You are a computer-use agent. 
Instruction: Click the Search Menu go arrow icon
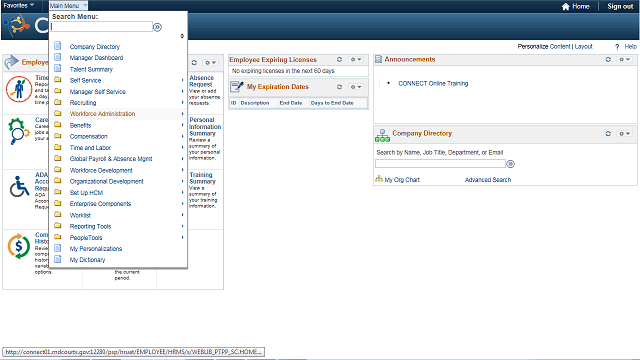click(x=157, y=27)
